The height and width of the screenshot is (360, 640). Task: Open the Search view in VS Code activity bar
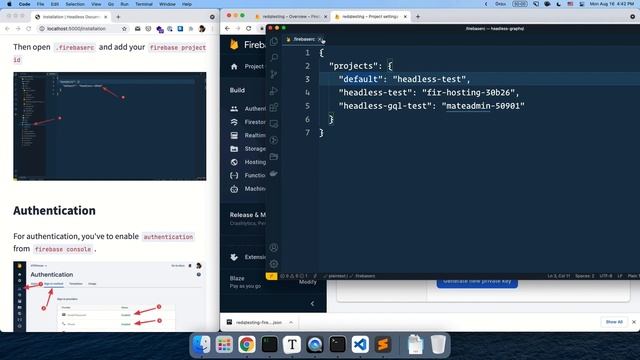[274, 58]
